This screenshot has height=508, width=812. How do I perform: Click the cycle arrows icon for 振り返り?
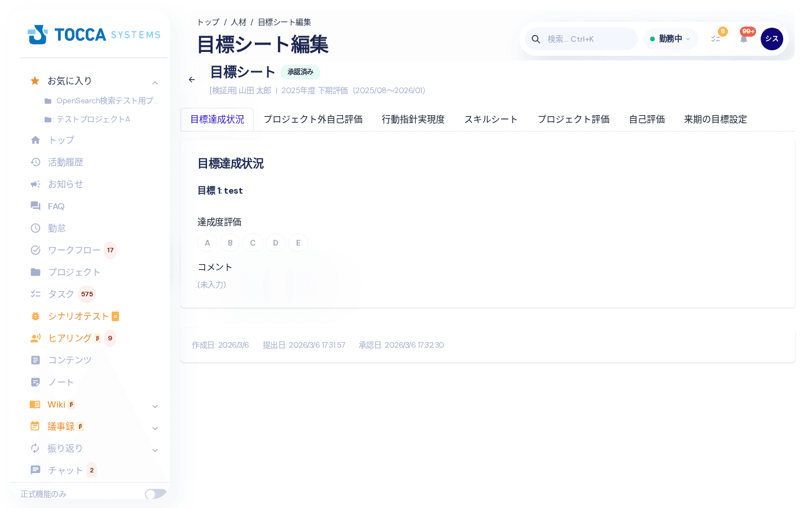tap(35, 448)
